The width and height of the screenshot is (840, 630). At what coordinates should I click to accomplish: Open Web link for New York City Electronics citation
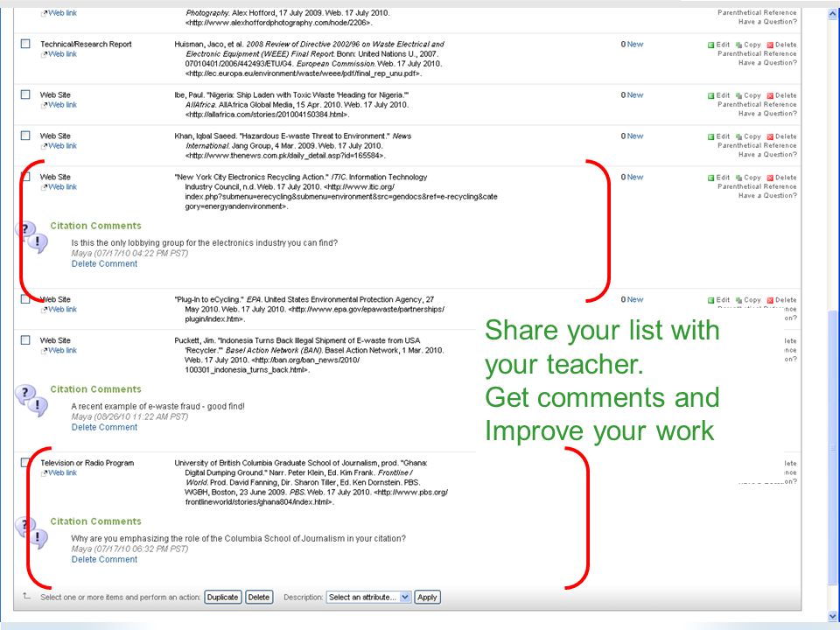click(63, 187)
